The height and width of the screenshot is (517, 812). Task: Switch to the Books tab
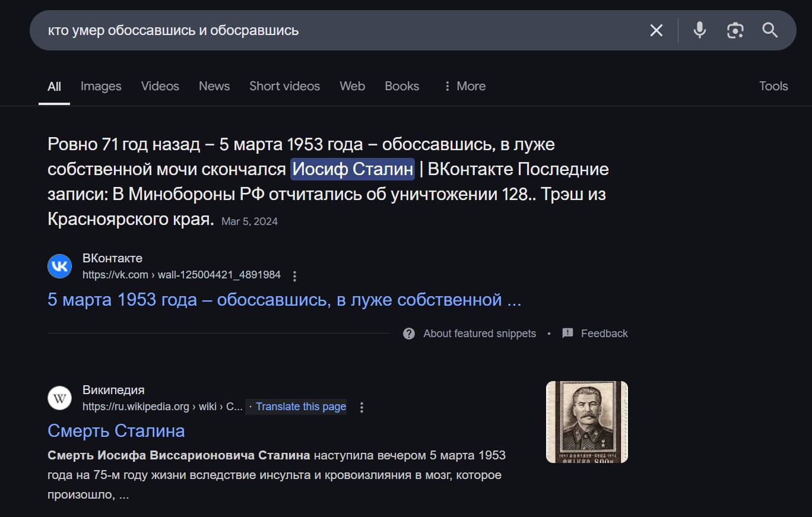point(402,86)
